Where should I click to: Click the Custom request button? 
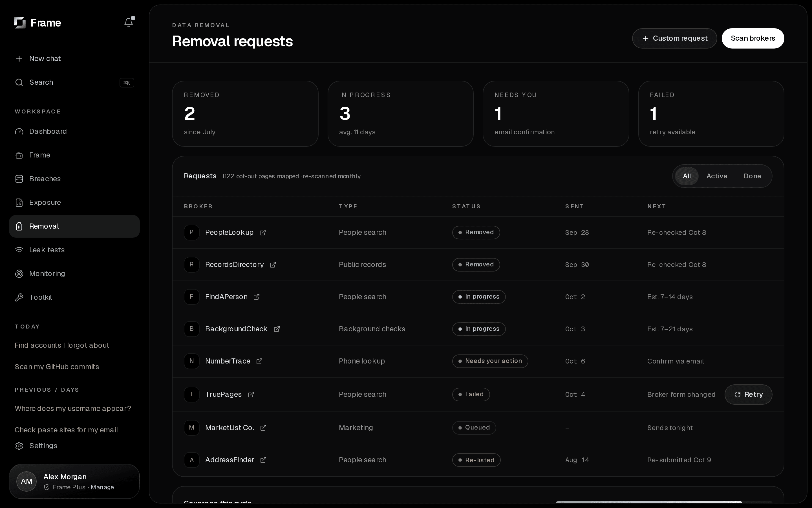pos(674,38)
